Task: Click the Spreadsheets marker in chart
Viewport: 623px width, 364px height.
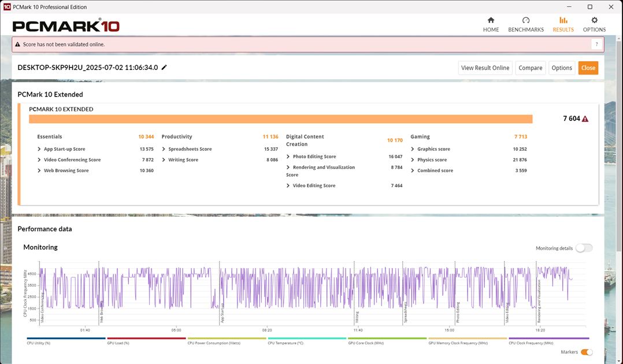Action: 405,313
